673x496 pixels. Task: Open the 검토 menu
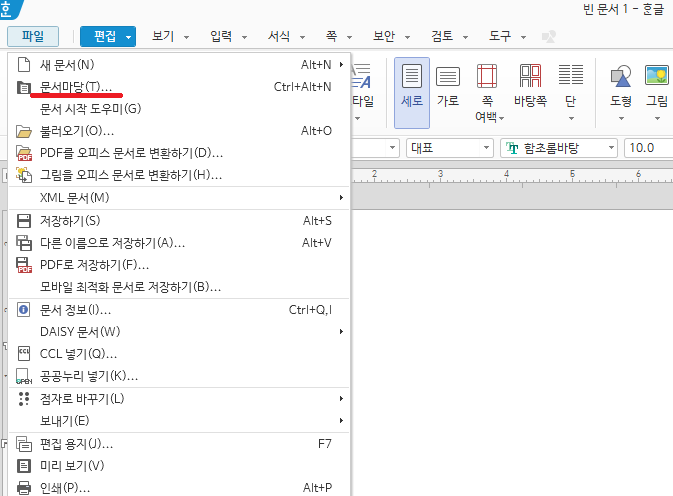[442, 36]
